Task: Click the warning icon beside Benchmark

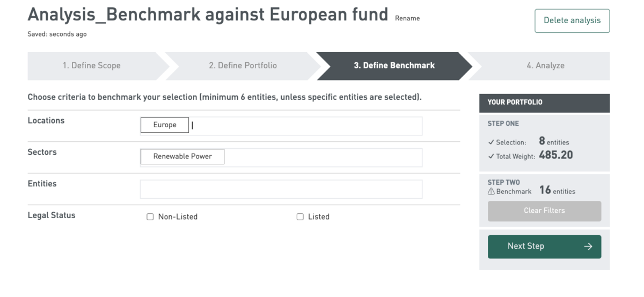Action: 491,191
